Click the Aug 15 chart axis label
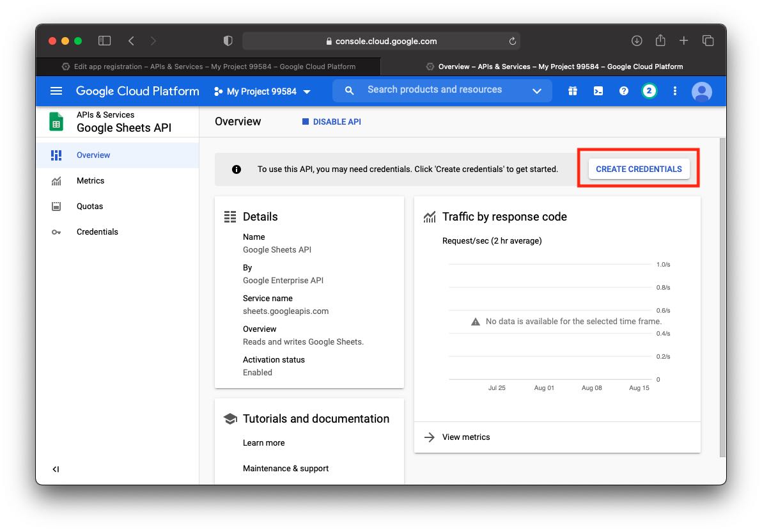The width and height of the screenshot is (762, 532). coord(639,388)
